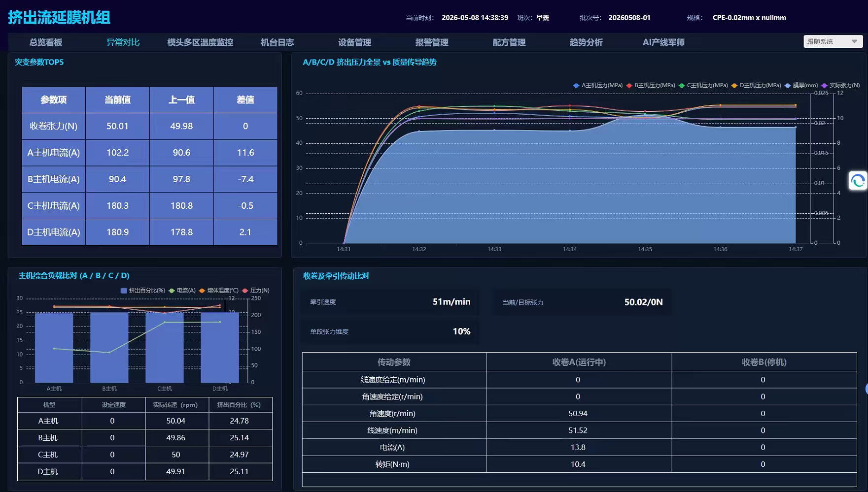The height and width of the screenshot is (492, 868).
Task: Click the 当前/目标张力 50.02/0N card
Action: click(x=583, y=302)
